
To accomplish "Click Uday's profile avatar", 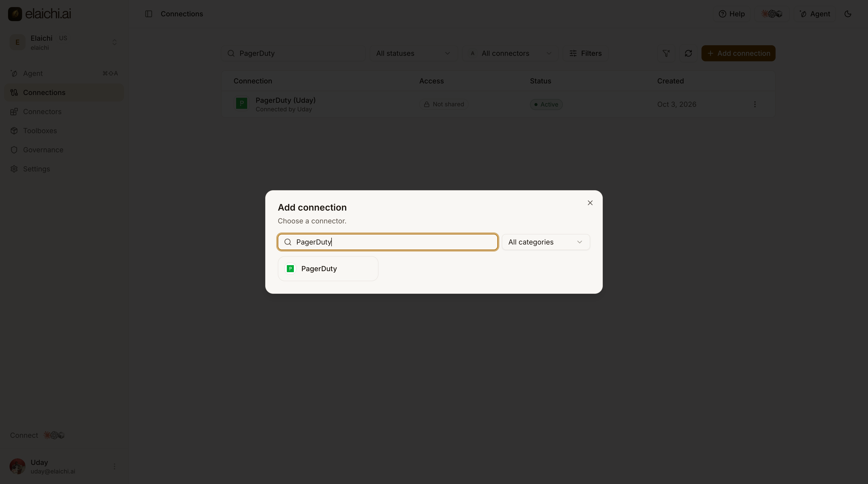I will click(18, 466).
